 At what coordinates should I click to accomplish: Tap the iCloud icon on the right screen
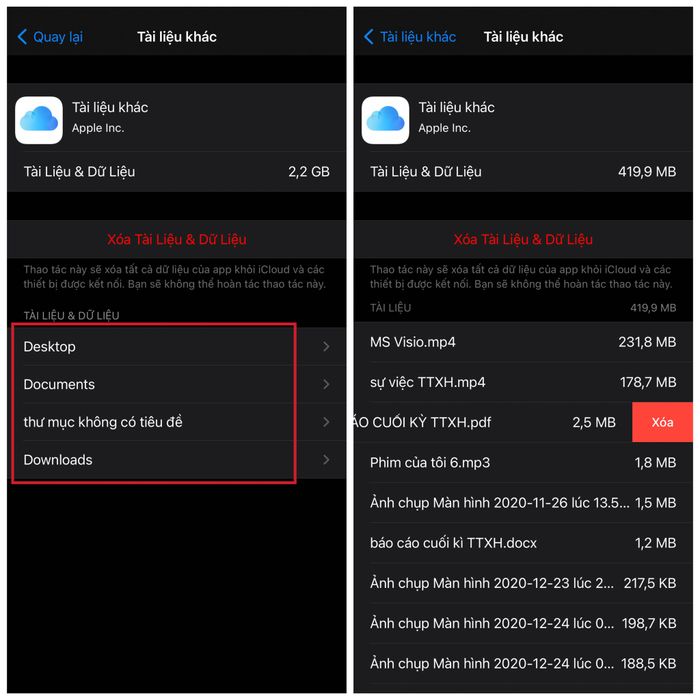click(385, 120)
